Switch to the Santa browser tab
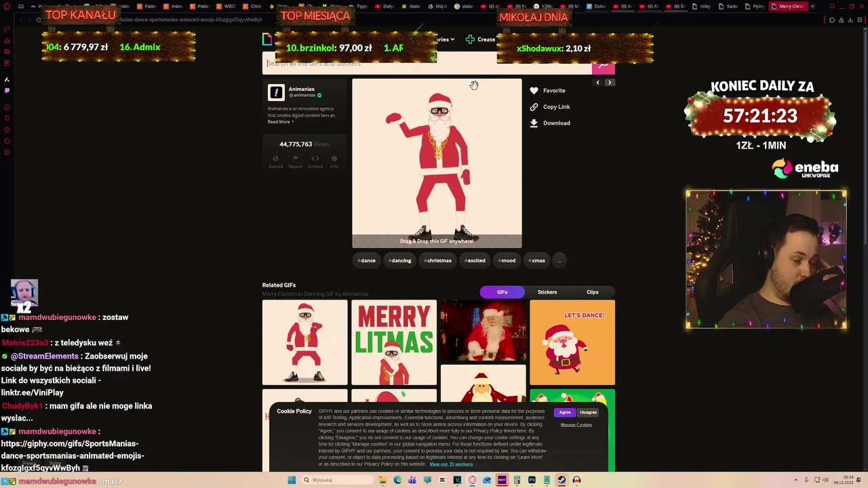 [x=728, y=6]
